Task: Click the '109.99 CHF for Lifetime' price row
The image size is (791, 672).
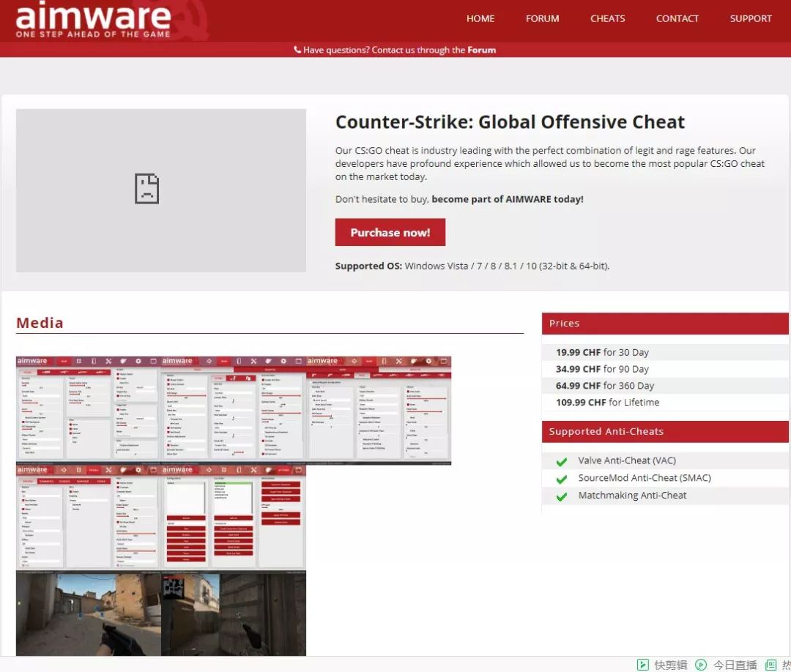Action: (607, 403)
